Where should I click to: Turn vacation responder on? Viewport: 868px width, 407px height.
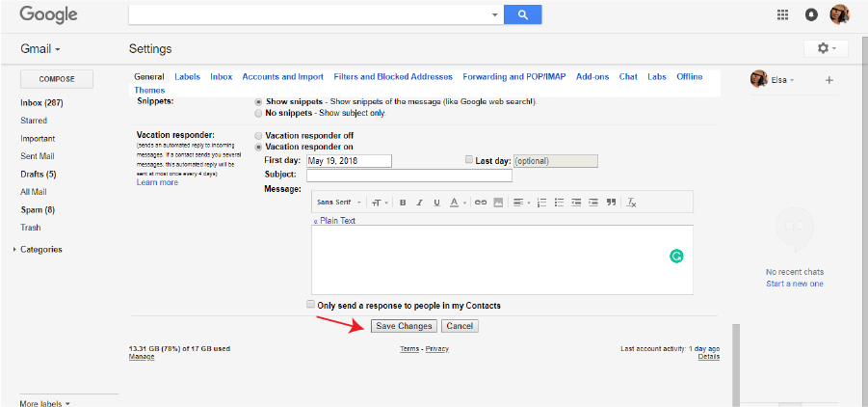tap(258, 147)
